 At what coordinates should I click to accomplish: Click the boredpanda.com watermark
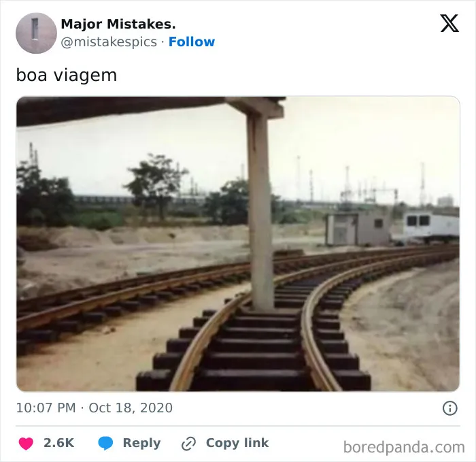tap(404, 447)
